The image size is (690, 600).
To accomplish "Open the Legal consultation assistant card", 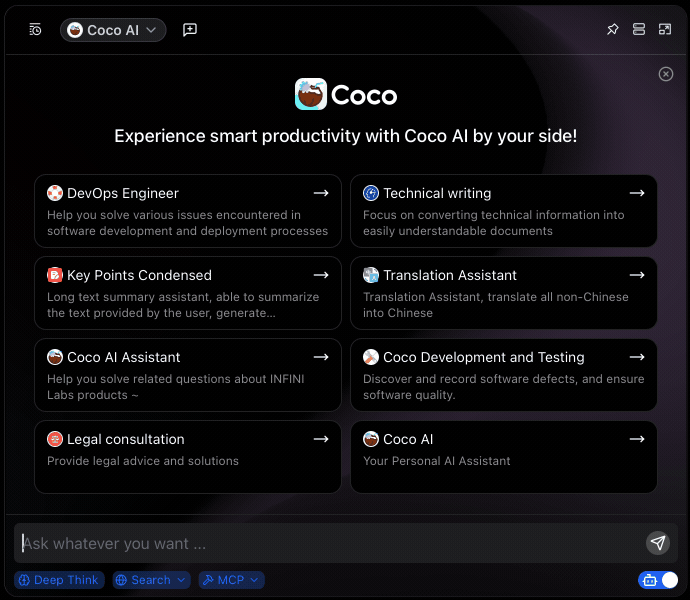I will [188, 457].
